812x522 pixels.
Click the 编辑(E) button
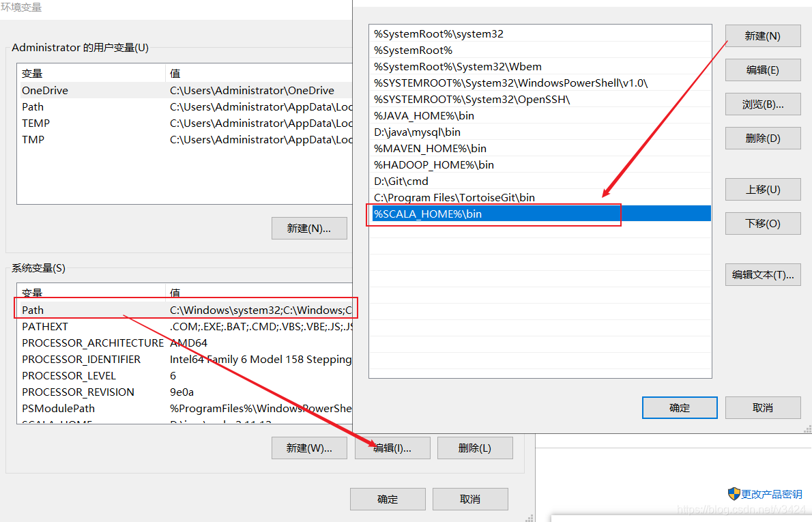tap(763, 70)
